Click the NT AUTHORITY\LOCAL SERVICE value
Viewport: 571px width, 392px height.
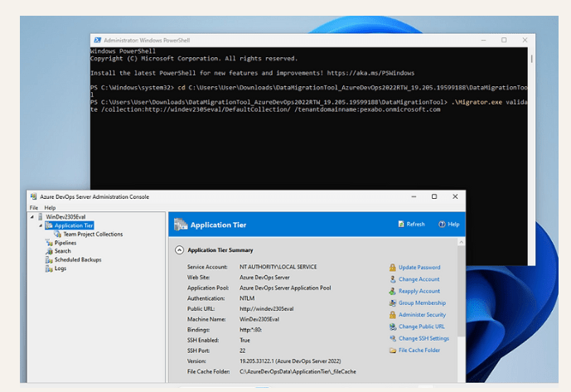(278, 267)
